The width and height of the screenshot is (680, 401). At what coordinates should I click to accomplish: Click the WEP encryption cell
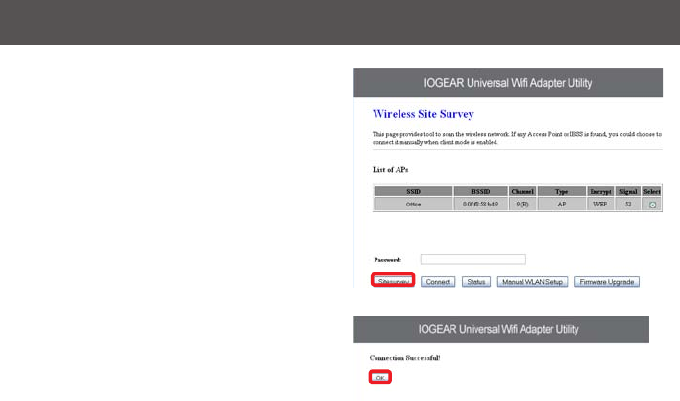click(x=601, y=204)
